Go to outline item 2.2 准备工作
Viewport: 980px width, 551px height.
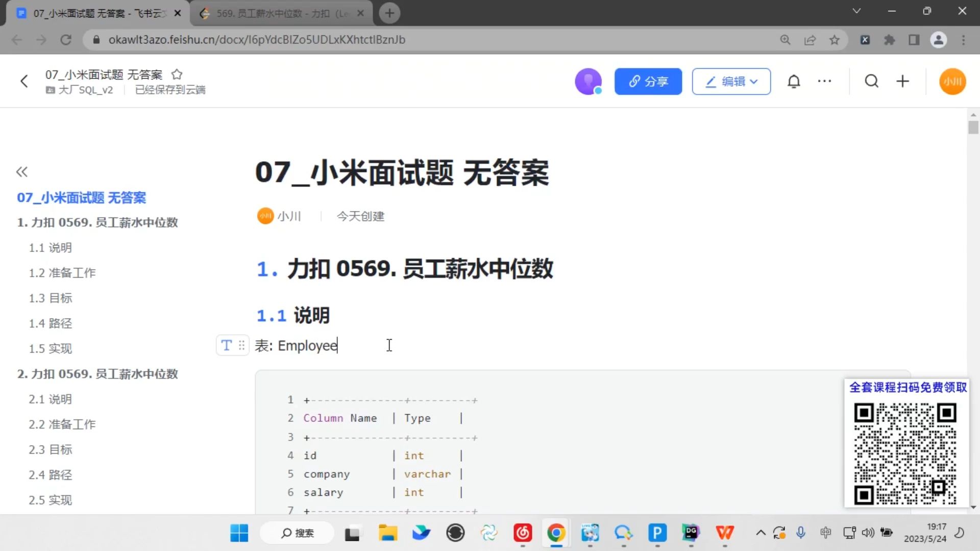[x=62, y=424]
